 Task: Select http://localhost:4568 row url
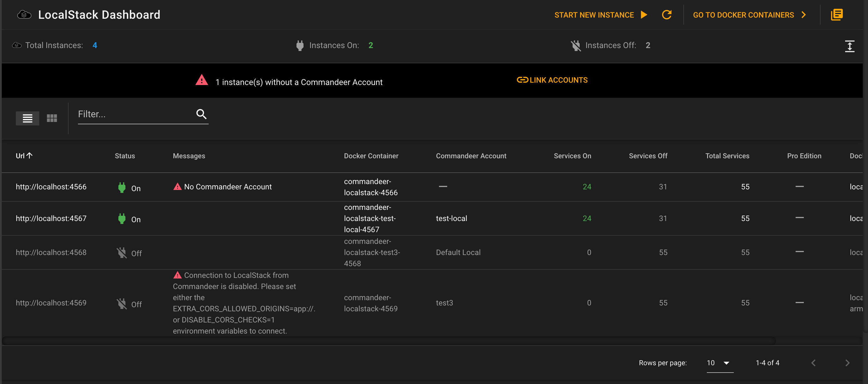point(51,252)
